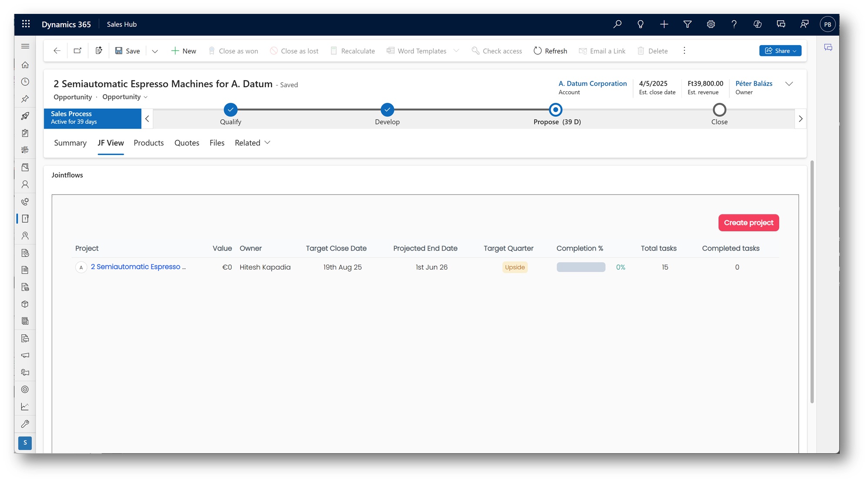Expand the header fields chevron

pyautogui.click(x=789, y=84)
